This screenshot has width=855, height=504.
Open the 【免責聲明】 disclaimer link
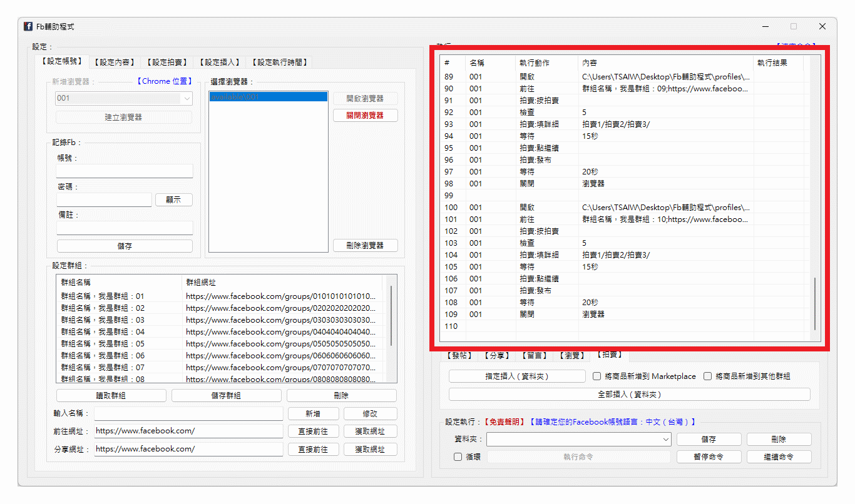[506, 422]
